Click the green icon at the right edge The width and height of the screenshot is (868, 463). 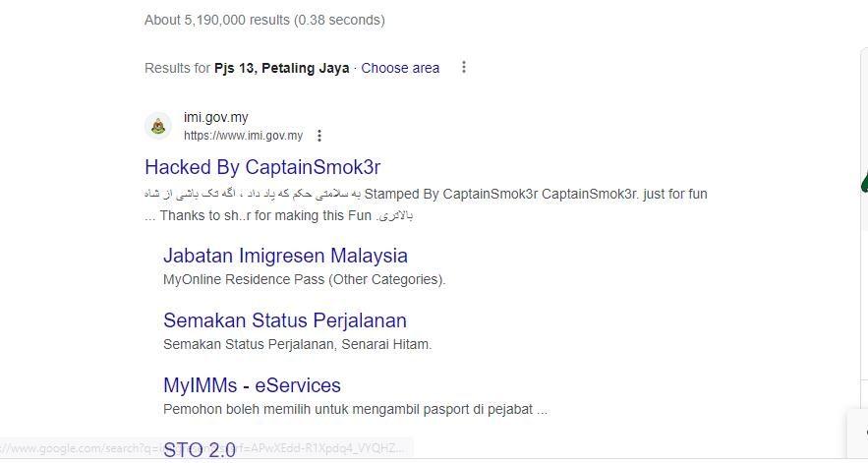click(x=863, y=181)
